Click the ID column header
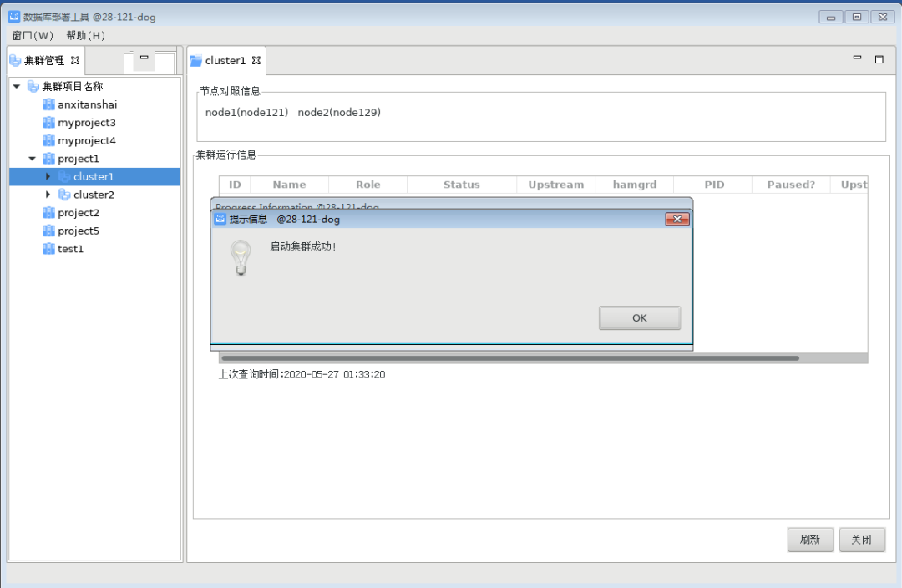 pos(235,185)
